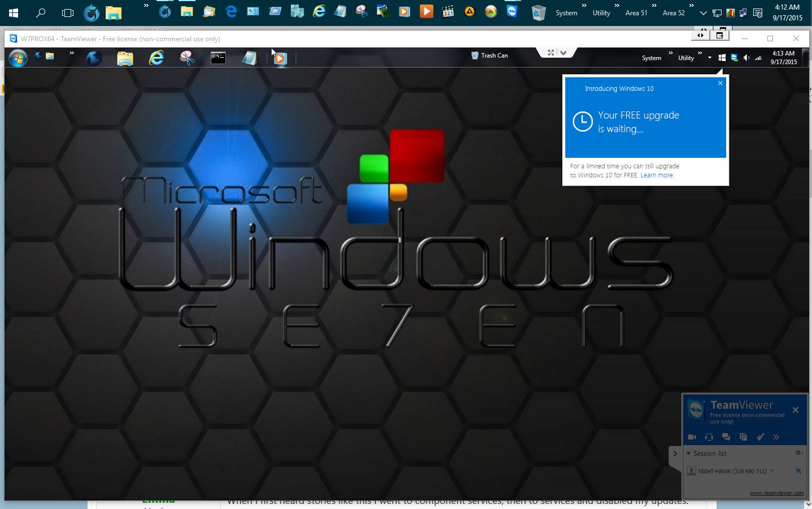The image size is (812, 509).
Task: Open TeamViewer file box icon
Action: pyautogui.click(x=743, y=437)
